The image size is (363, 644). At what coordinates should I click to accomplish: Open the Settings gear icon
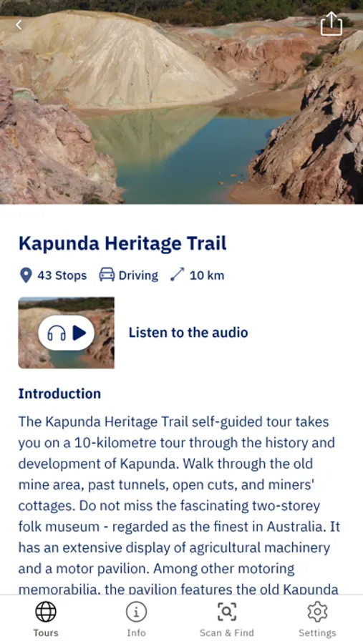click(x=317, y=612)
